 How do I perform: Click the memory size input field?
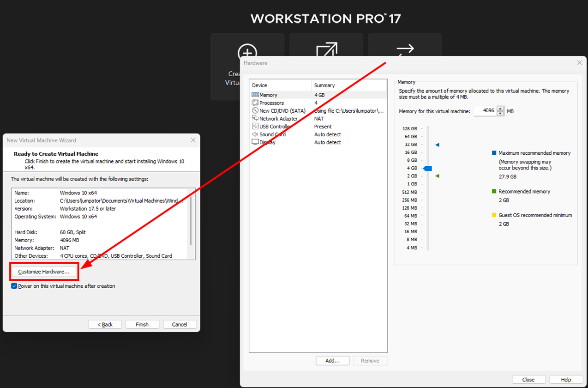pyautogui.click(x=485, y=111)
